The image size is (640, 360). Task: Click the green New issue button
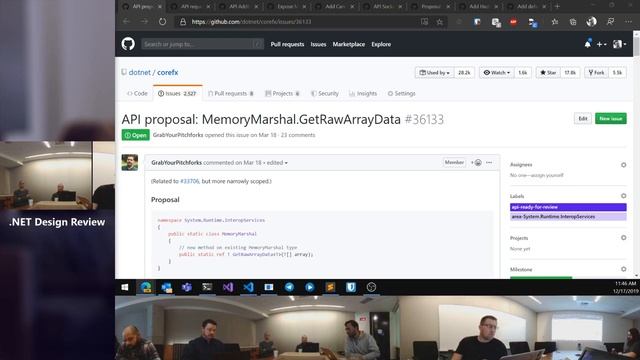(611, 119)
